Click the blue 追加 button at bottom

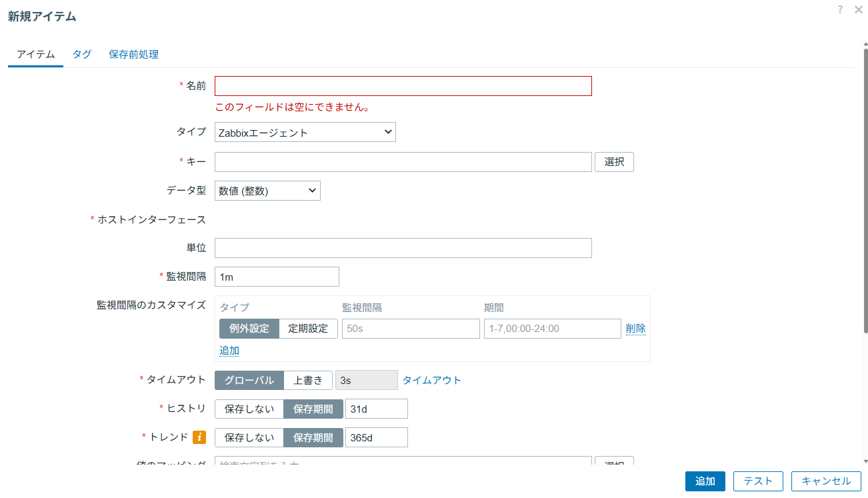pos(705,481)
